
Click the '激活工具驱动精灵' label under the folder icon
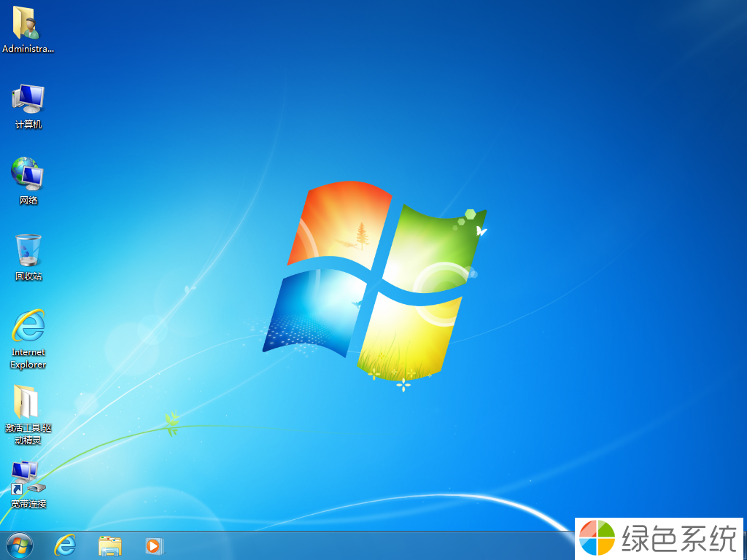pyautogui.click(x=28, y=434)
